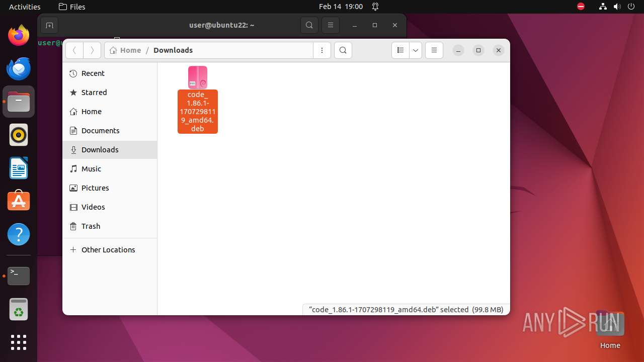Open the path bar three-dot menu
The height and width of the screenshot is (362, 644).
322,50
